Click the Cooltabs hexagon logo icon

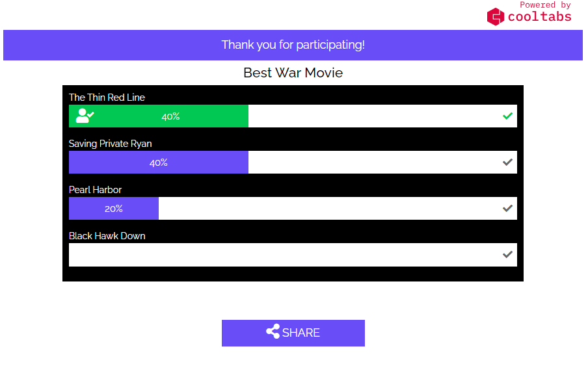point(496,16)
